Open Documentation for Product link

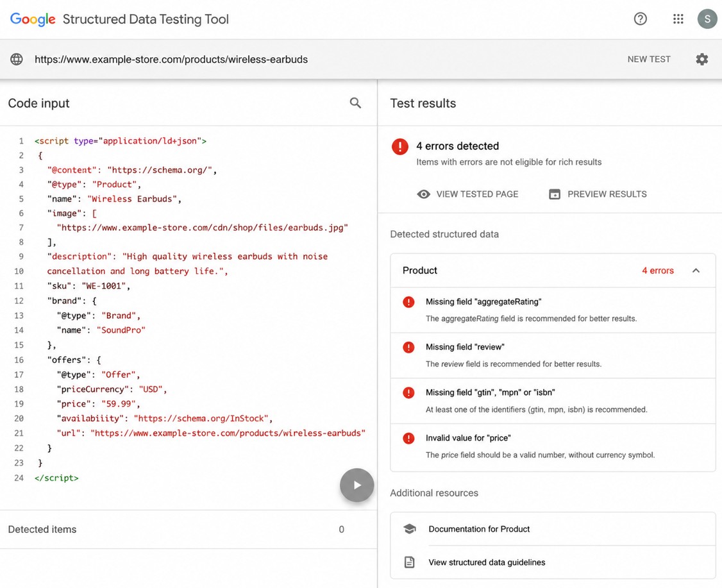479,529
